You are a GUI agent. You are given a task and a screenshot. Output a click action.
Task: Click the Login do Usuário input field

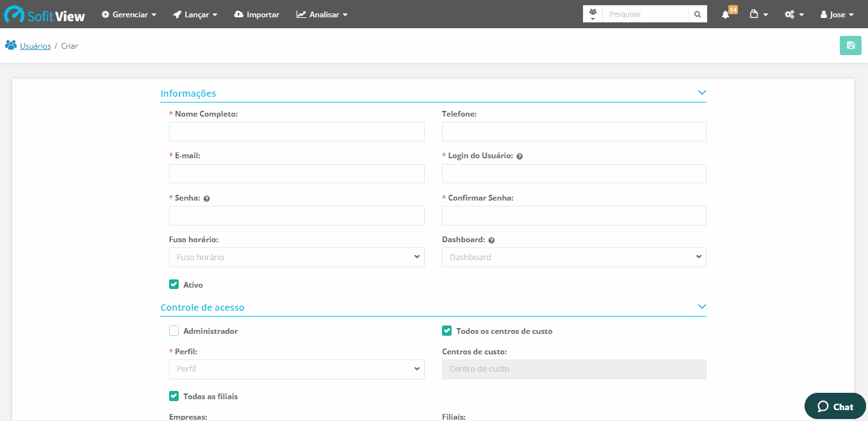click(x=574, y=174)
